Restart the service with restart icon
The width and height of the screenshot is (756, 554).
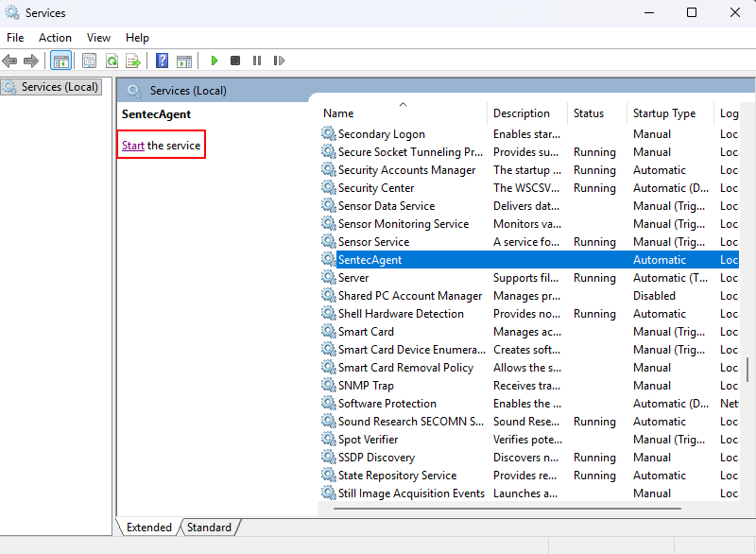pos(279,61)
